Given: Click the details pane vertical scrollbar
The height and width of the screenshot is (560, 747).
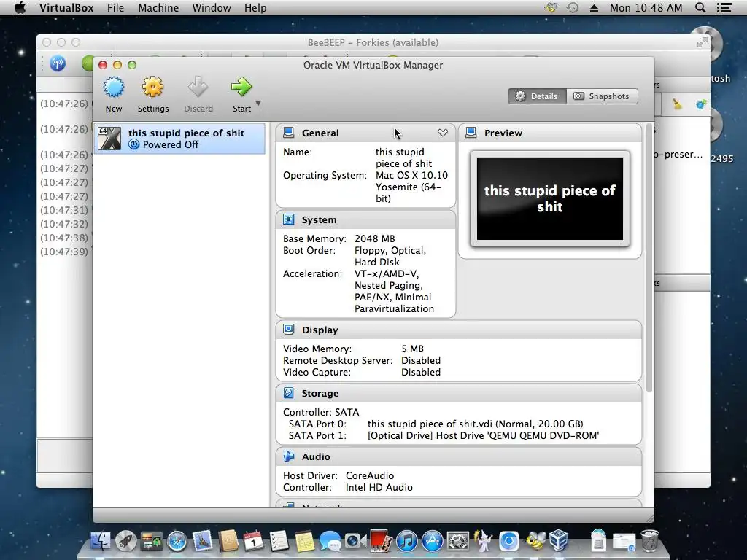Looking at the screenshot, I should click(649, 257).
